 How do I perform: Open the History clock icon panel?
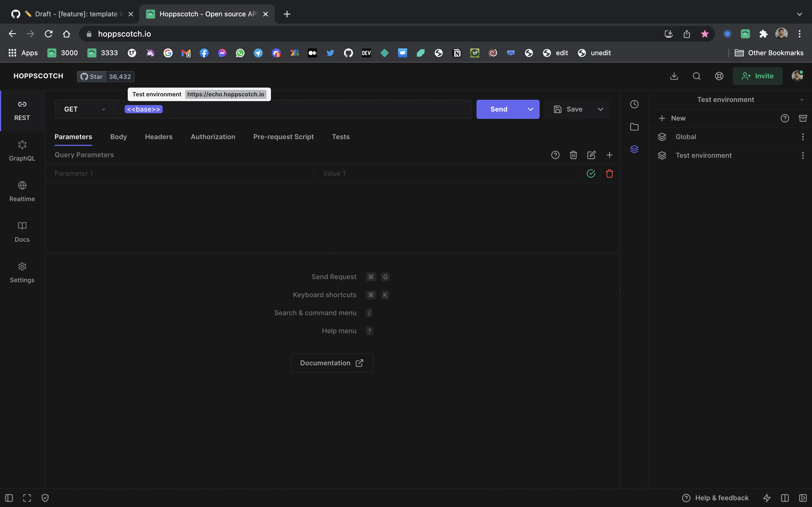[634, 104]
